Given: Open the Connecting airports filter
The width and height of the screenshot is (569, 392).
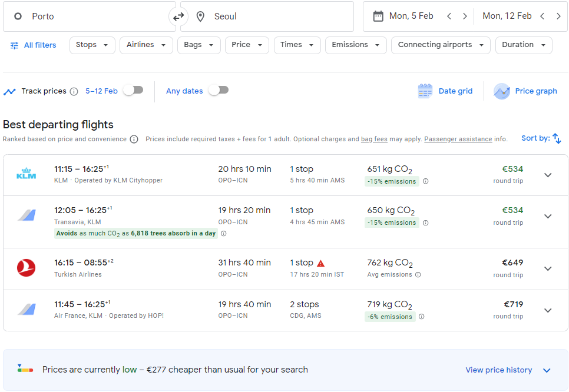Looking at the screenshot, I should tap(441, 45).
